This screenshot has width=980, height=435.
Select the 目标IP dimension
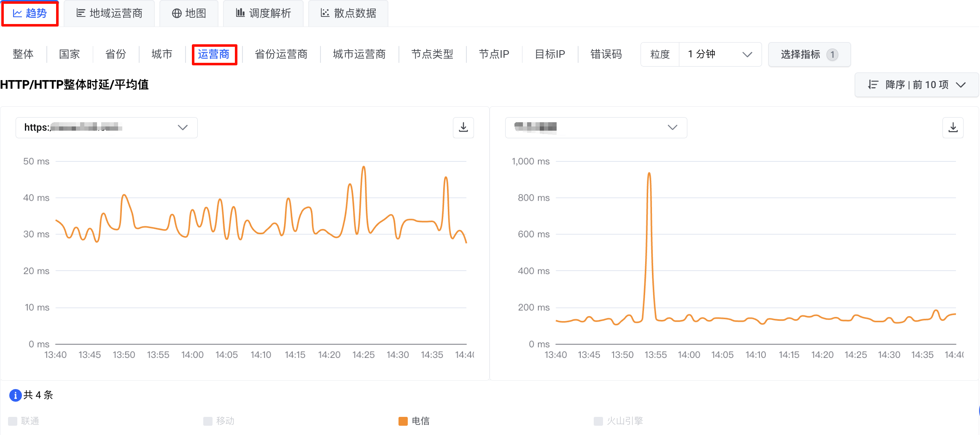pos(550,54)
